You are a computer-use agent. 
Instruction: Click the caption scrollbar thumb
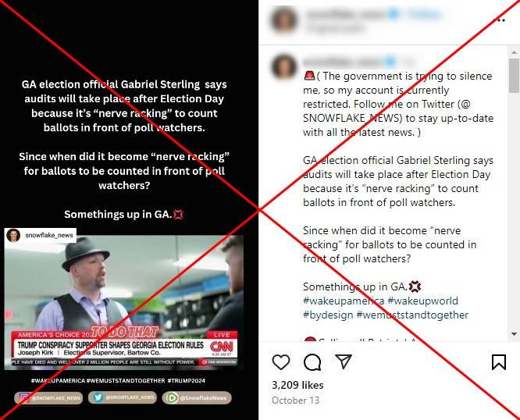(x=514, y=75)
